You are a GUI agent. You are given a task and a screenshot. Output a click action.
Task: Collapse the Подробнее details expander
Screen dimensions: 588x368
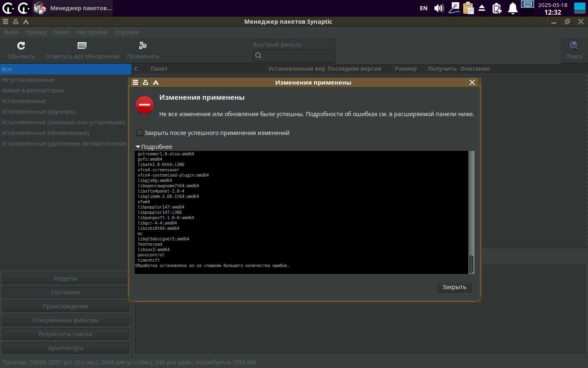pos(138,147)
